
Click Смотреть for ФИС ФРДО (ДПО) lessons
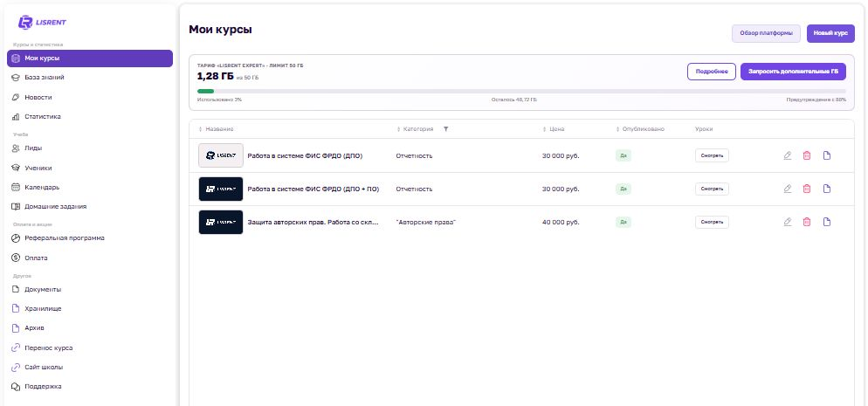click(x=712, y=156)
